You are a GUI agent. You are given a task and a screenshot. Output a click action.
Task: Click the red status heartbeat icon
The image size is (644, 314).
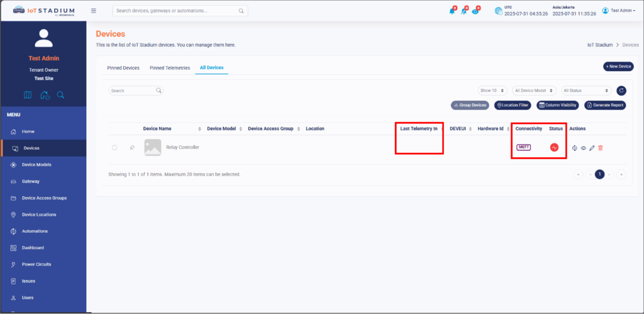click(x=554, y=147)
